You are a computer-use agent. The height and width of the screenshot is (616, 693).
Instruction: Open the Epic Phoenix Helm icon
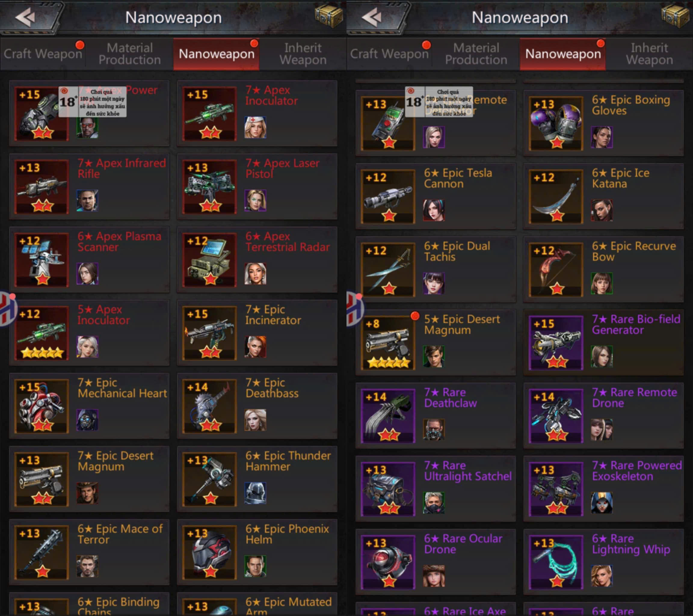click(210, 552)
